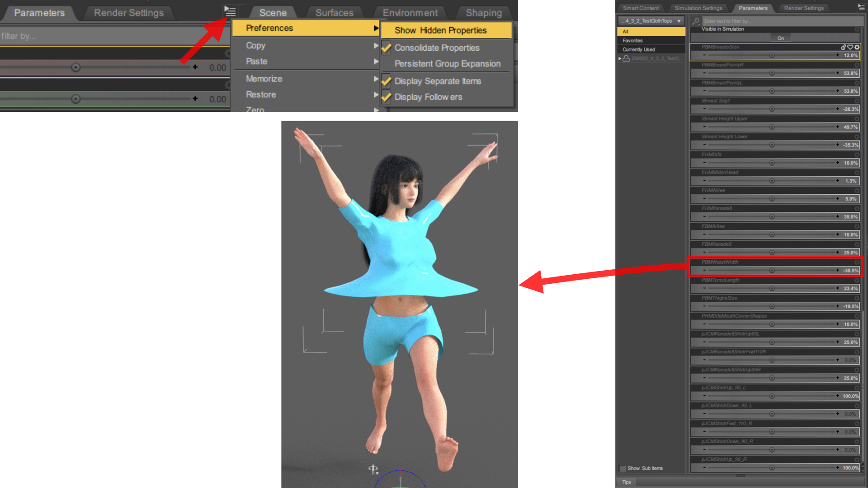Click plus on PBMWaistWidth slider
This screenshot has width=868, height=488.
point(838,270)
